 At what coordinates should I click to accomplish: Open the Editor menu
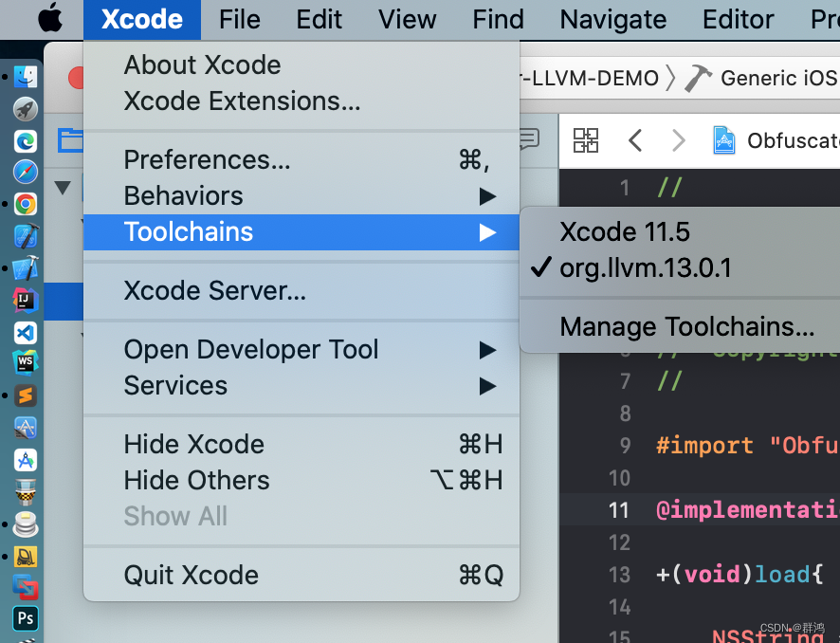739,19
